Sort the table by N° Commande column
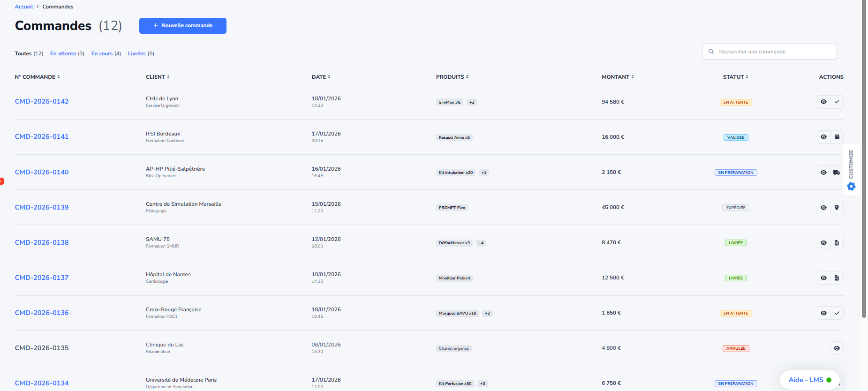The height and width of the screenshot is (391, 868). [x=38, y=77]
